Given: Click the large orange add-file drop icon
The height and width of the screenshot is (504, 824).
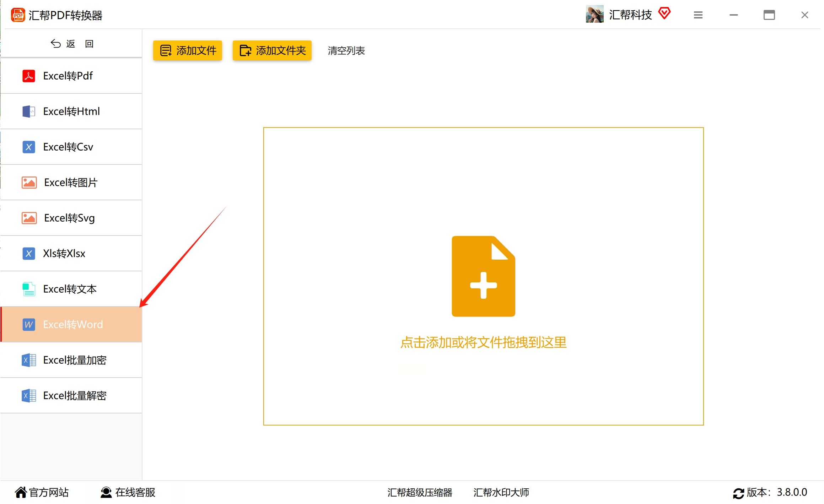Looking at the screenshot, I should [x=483, y=276].
